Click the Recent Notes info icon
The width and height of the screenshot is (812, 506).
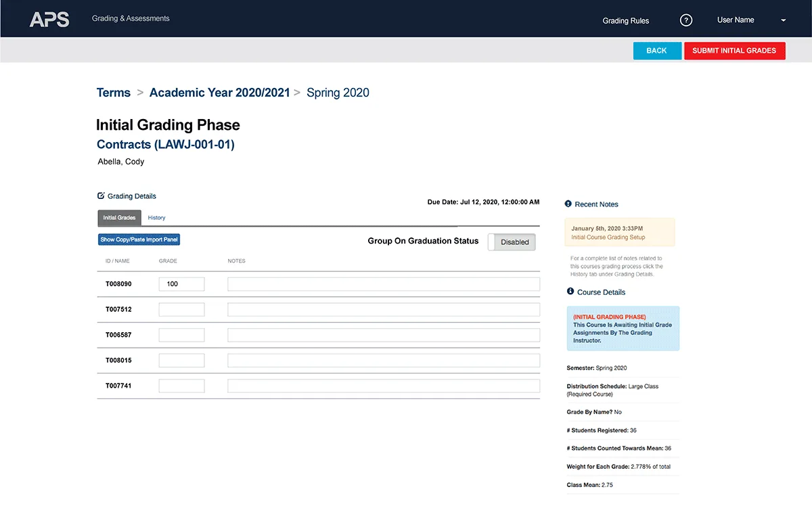point(568,204)
